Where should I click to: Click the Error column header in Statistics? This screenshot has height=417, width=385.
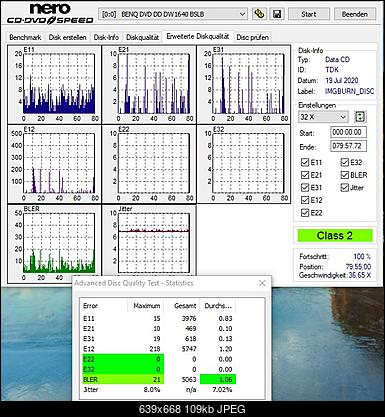click(x=104, y=306)
